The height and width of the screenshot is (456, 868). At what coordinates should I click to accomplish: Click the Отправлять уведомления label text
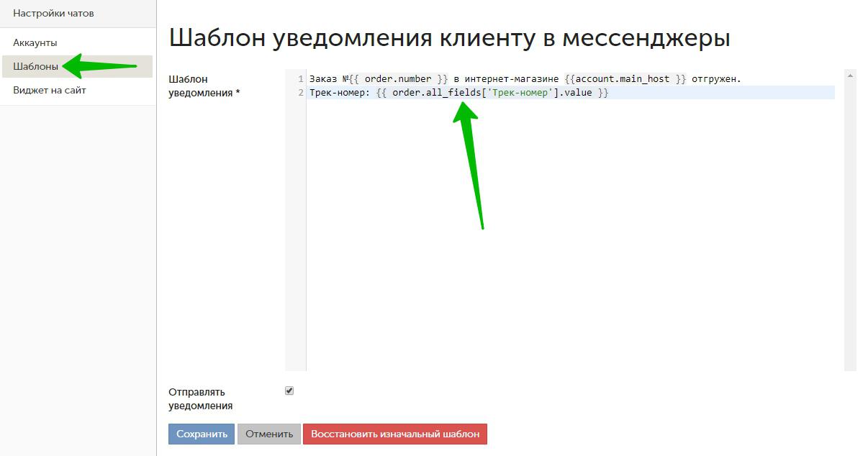[201, 398]
